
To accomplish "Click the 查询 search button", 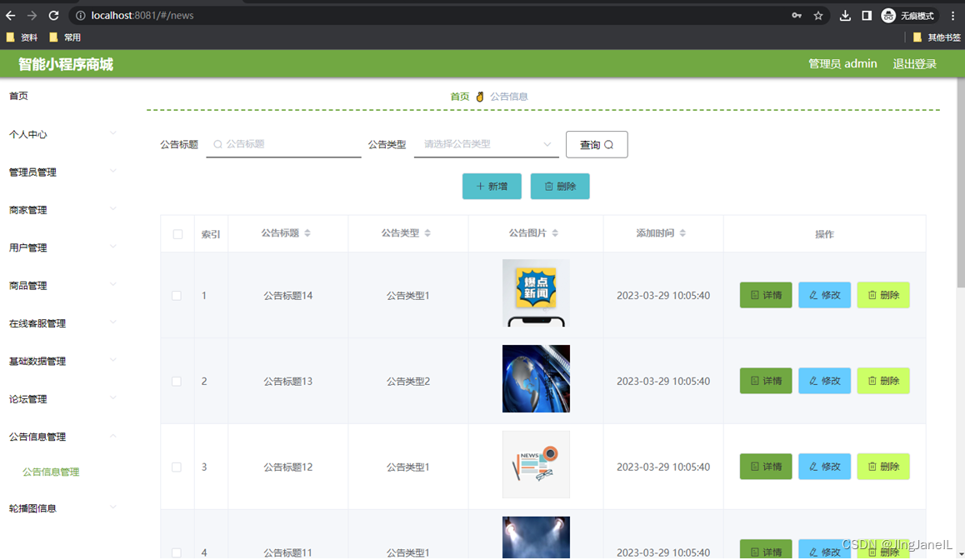I will click(597, 145).
